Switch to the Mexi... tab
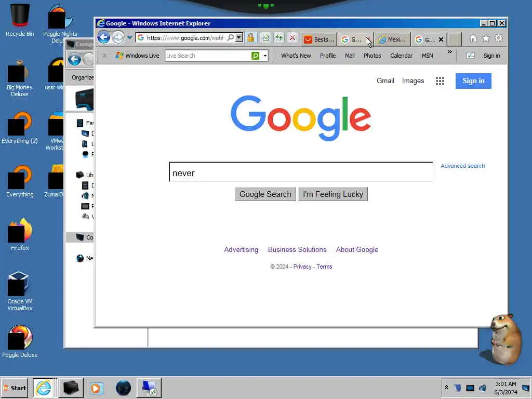532x399 pixels. coord(393,39)
